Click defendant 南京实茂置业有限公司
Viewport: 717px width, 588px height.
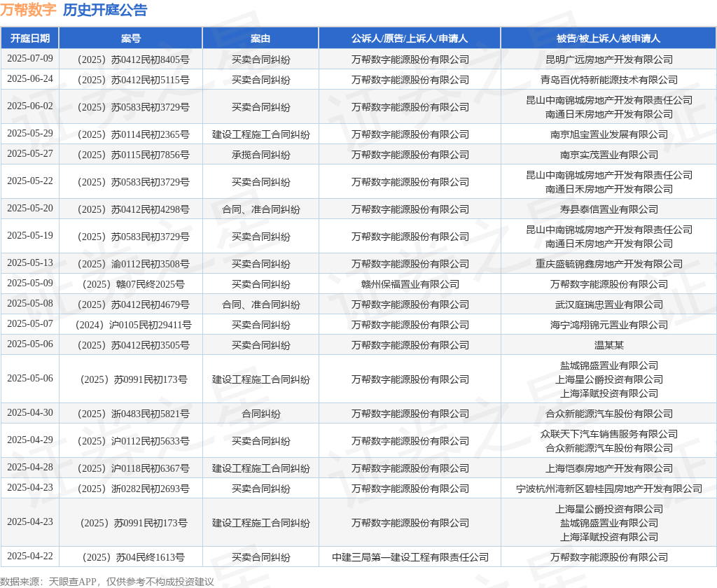point(608,155)
